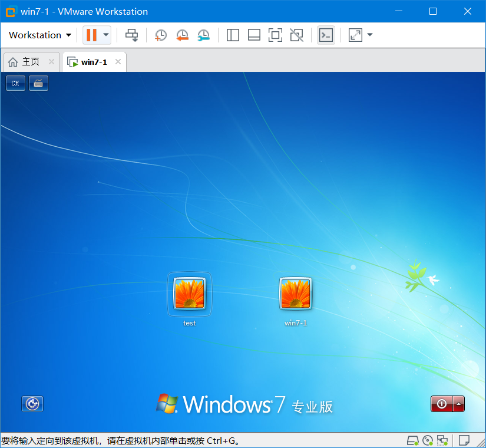Click the red shut down button
Image resolution: width=486 pixels, height=448 pixels.
tap(442, 404)
